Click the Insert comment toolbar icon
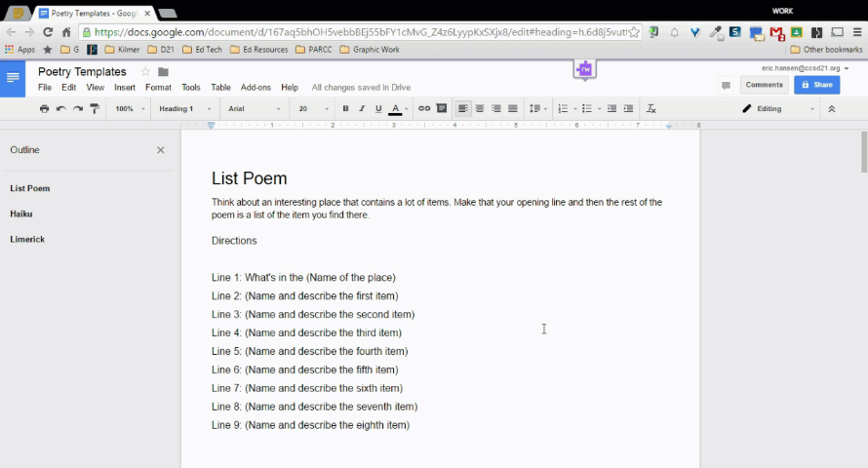This screenshot has width=868, height=468. pos(442,109)
